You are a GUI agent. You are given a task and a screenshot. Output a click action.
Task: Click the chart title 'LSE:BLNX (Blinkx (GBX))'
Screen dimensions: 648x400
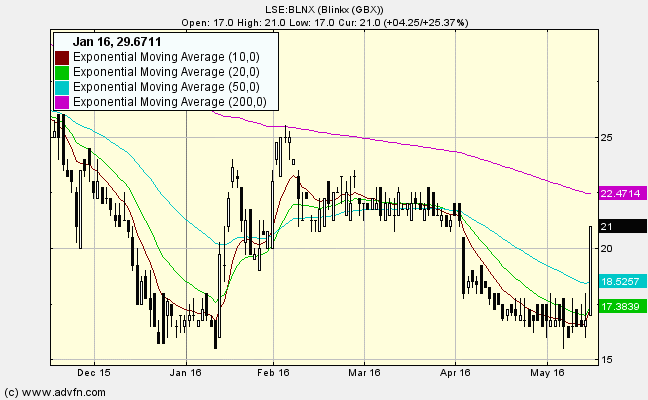pyautogui.click(x=324, y=10)
